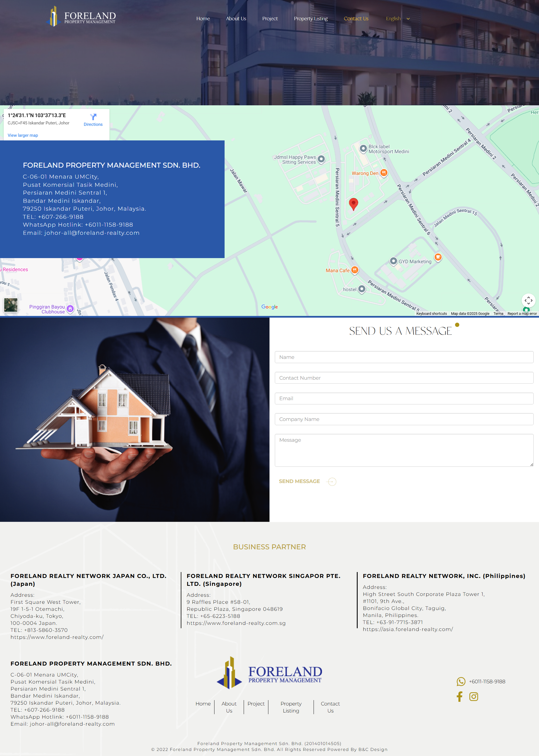The width and height of the screenshot is (539, 756).
Task: Click the Warong Den restaurant marker
Action: coord(384,173)
